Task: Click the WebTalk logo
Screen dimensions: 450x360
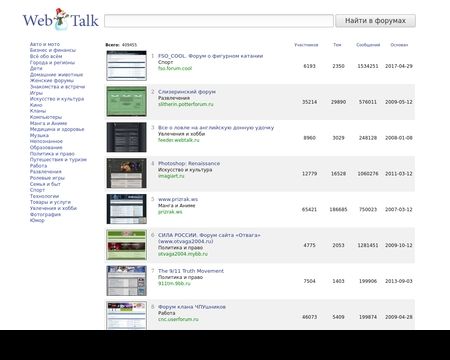Action: tap(61, 20)
